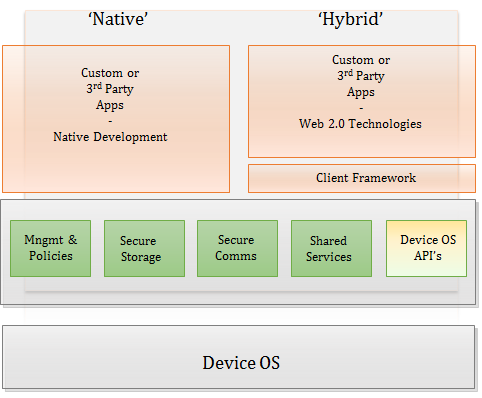The image size is (482, 398).
Task: Select the Mngmt & Policies block
Action: [50, 248]
